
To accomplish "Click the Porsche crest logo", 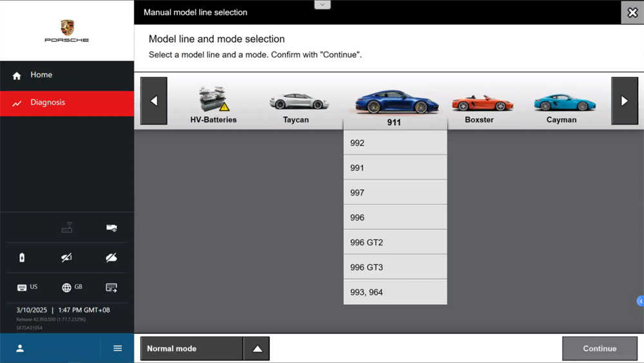I will point(67,27).
